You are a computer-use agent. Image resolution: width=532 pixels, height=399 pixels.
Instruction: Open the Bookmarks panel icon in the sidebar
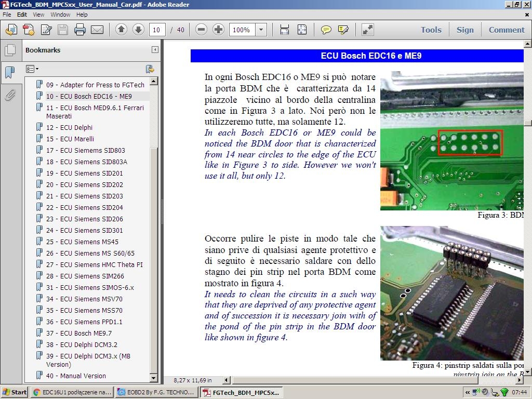pyautogui.click(x=10, y=72)
